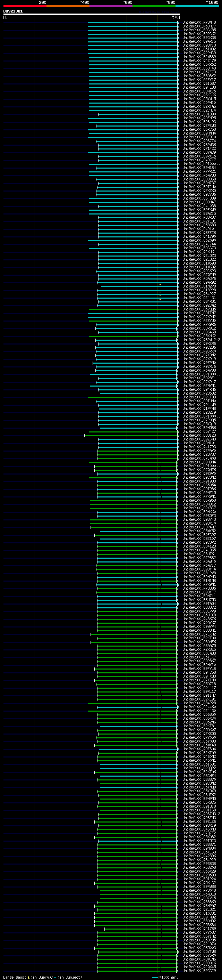
Task: Click the cyan alignment bar for UniRef100_O81390
Action: pos(138,114)
